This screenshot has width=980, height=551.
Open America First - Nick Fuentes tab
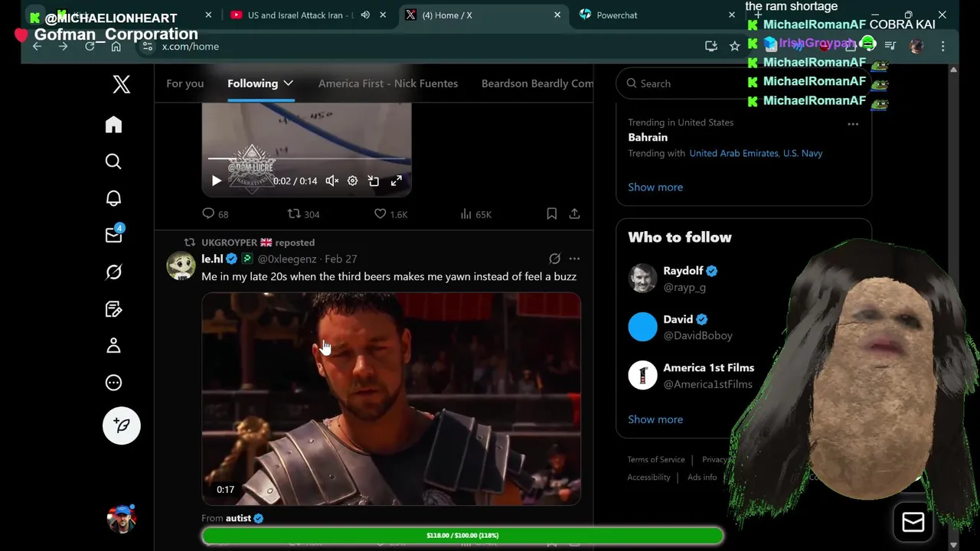point(388,83)
